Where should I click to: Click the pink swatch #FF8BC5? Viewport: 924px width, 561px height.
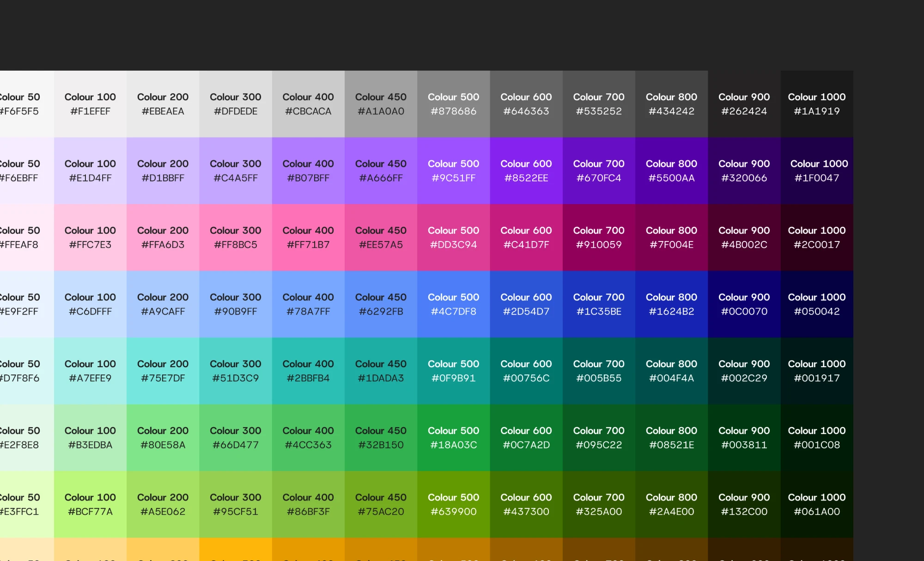[236, 237]
